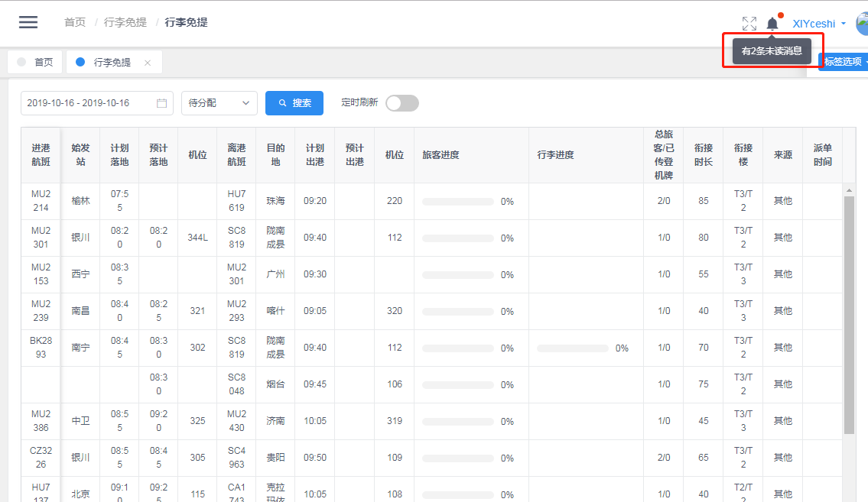Open the calendar picker icon
Screen dimensions: 868x502
(161, 103)
